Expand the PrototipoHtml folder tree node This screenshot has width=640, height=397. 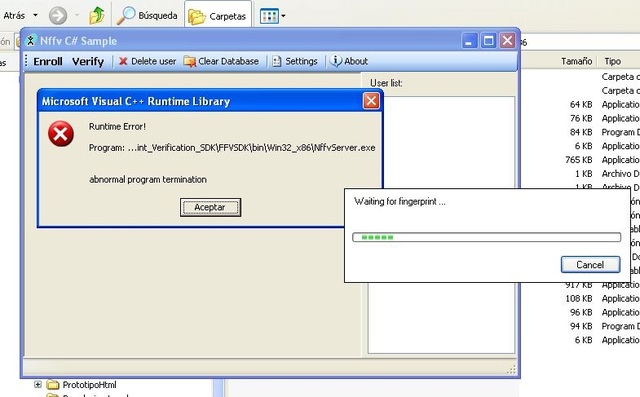38,384
